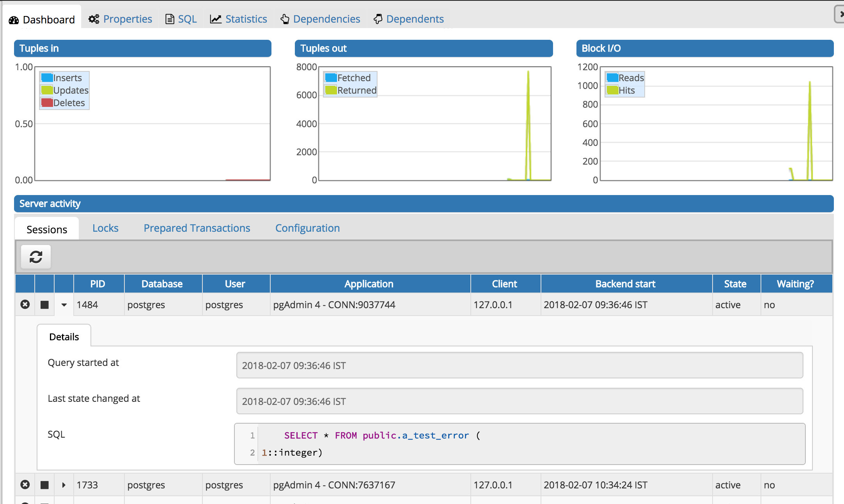This screenshot has width=844, height=504.
Task: Click the Dashboard gauge icon
Action: 14,20
